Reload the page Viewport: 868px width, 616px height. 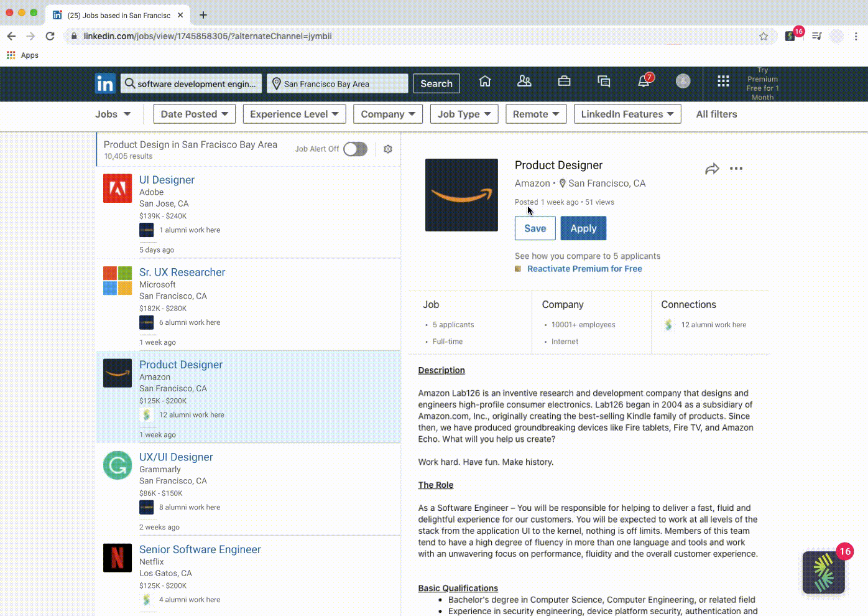(x=50, y=36)
